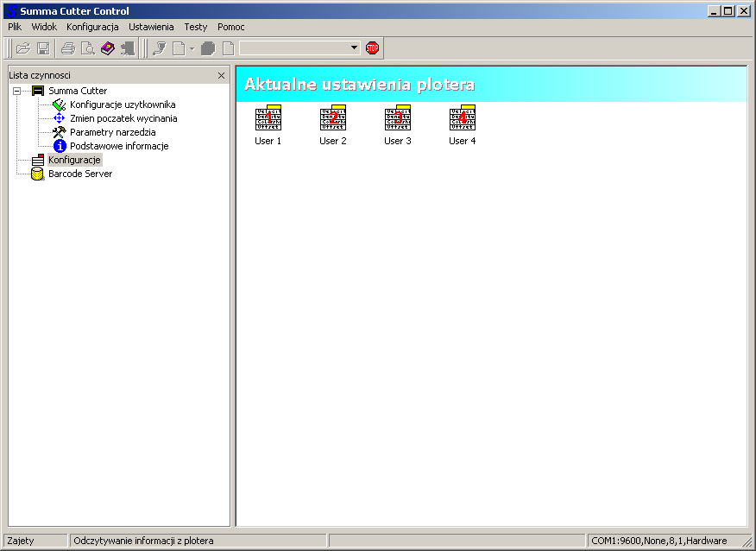Click the Konfiguracje stacked-sheets icon
The image size is (756, 551).
click(38, 160)
